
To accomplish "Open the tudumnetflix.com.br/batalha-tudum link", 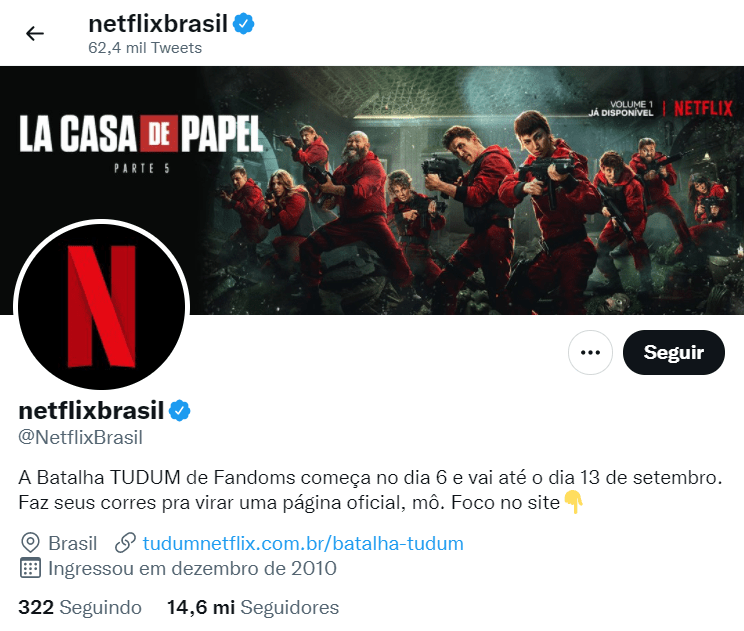I will coord(303,544).
